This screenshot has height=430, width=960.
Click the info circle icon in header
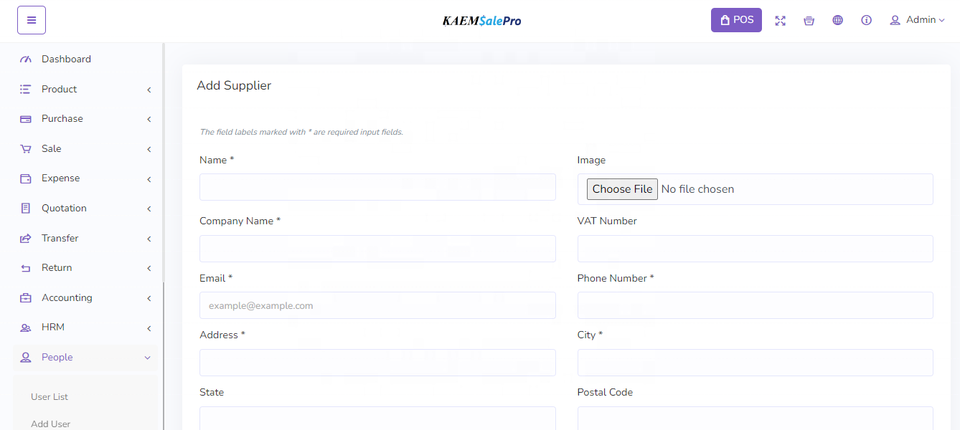[866, 20]
